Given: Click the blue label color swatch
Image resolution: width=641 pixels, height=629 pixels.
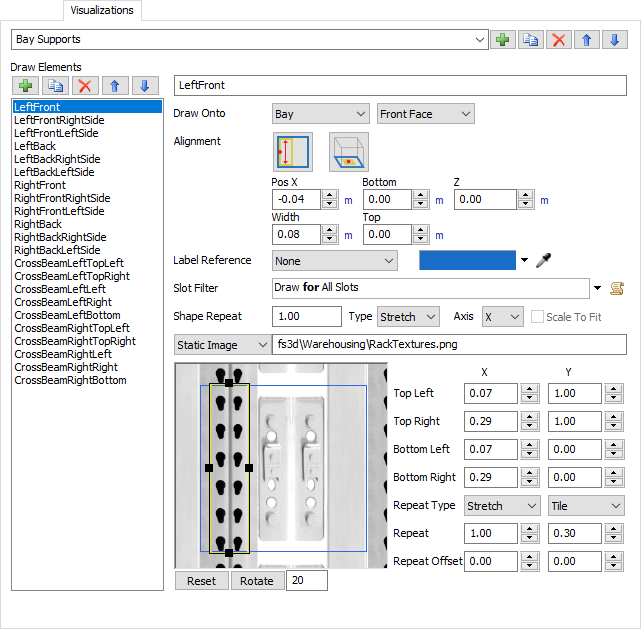Looking at the screenshot, I should [x=467, y=261].
